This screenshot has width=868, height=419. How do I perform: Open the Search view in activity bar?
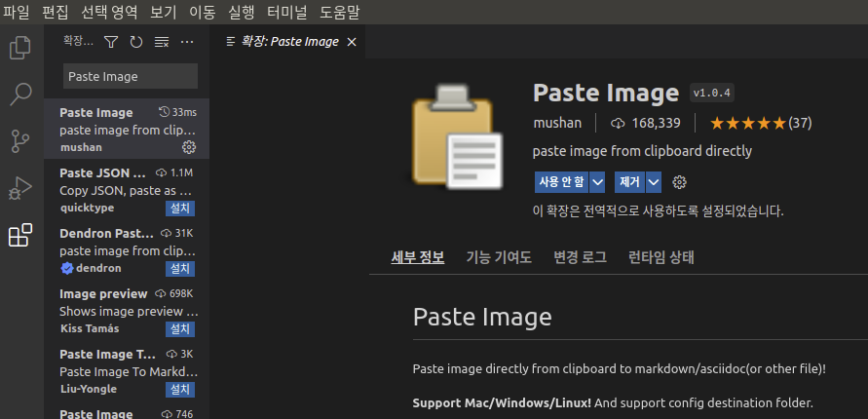click(x=20, y=95)
